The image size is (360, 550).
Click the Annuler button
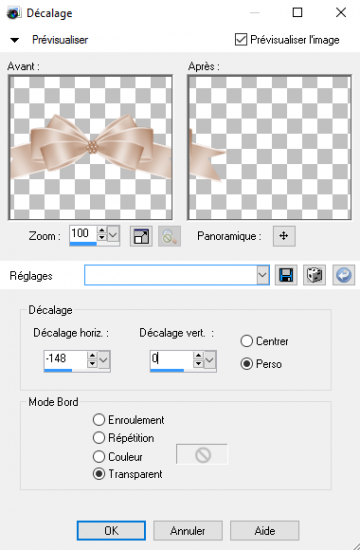[188, 531]
